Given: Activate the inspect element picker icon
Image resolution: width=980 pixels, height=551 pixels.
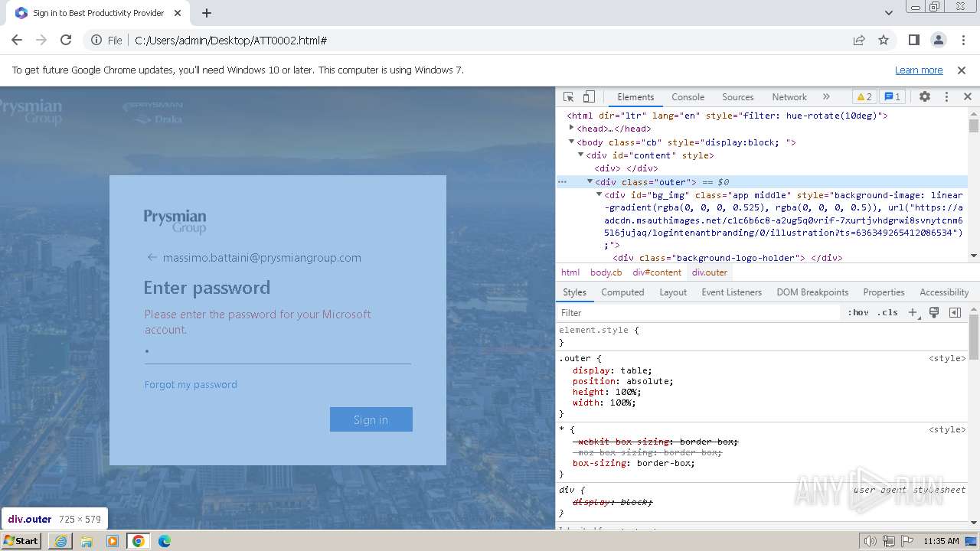Looking at the screenshot, I should tap(568, 97).
